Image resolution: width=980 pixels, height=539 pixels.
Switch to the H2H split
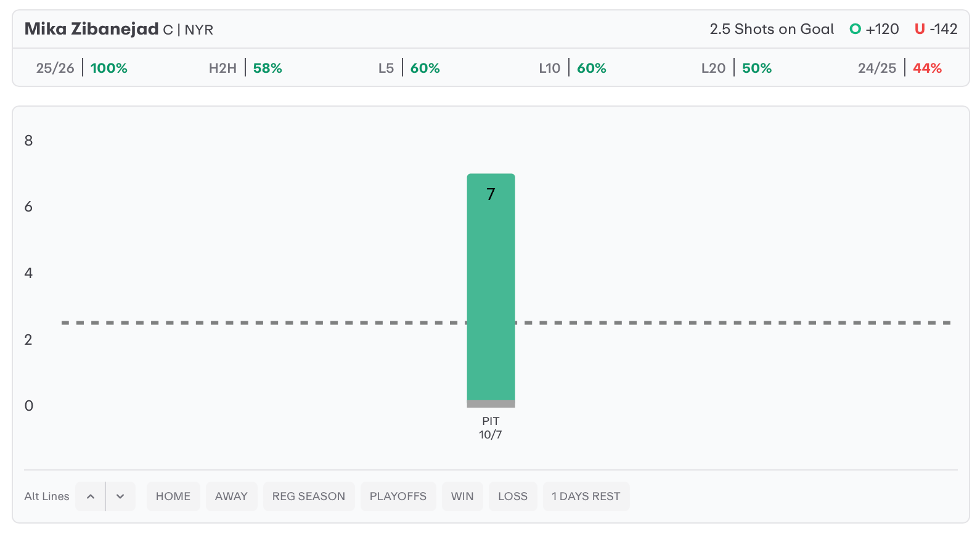point(245,68)
